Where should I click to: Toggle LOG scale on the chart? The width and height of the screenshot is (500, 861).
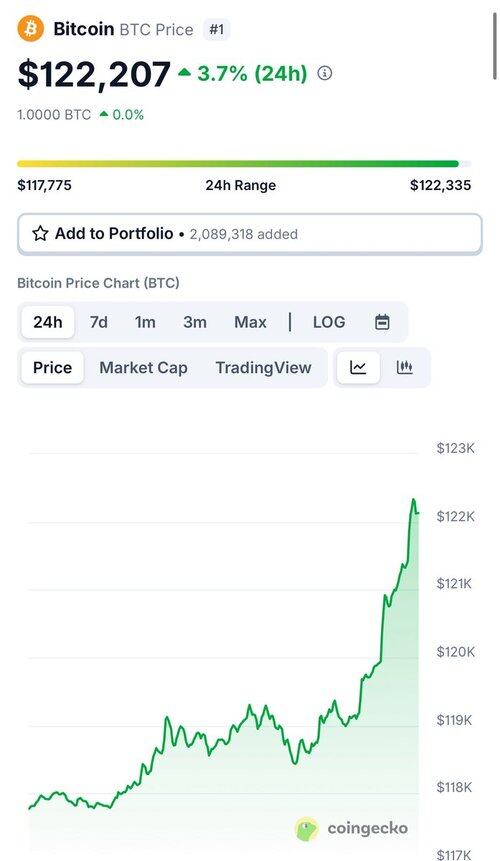pyautogui.click(x=329, y=322)
